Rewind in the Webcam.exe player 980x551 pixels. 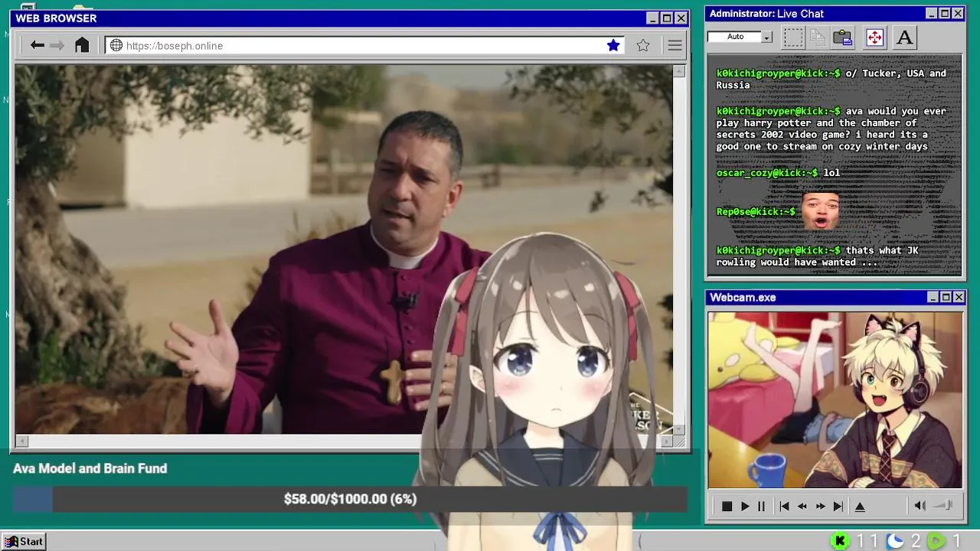(802, 507)
